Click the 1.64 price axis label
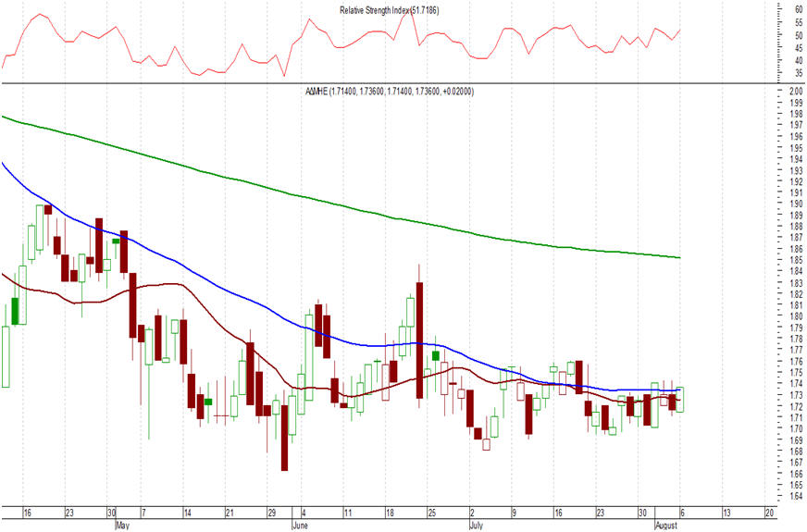This screenshot has width=807, height=532. [796, 497]
